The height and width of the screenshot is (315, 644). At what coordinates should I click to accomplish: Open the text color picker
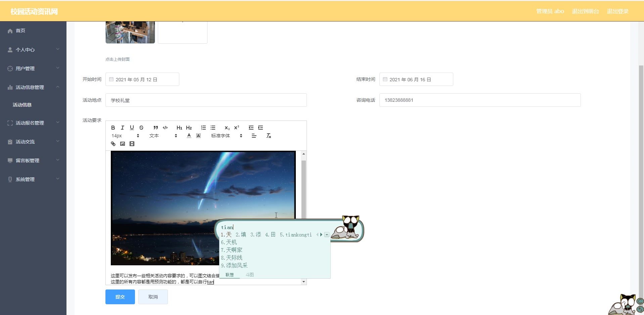click(x=189, y=136)
